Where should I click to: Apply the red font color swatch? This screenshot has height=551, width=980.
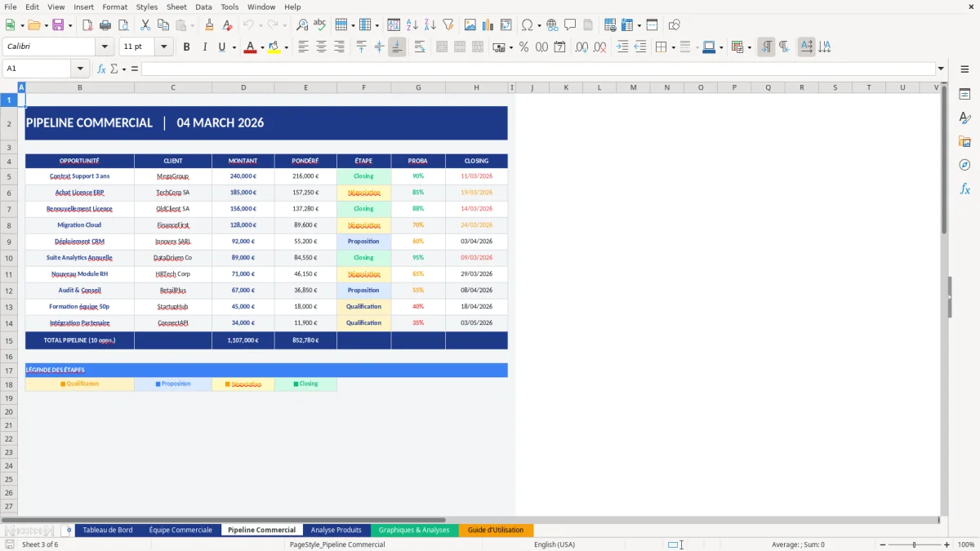[250, 47]
